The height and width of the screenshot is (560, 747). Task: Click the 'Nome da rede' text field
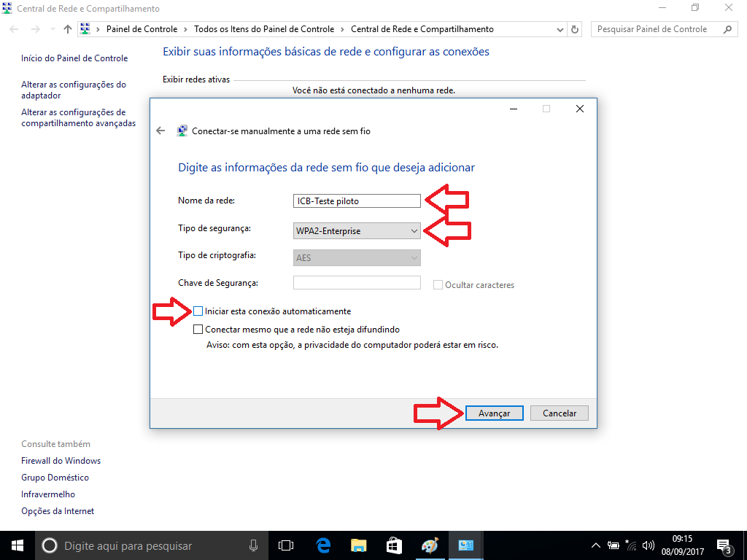[x=357, y=201]
